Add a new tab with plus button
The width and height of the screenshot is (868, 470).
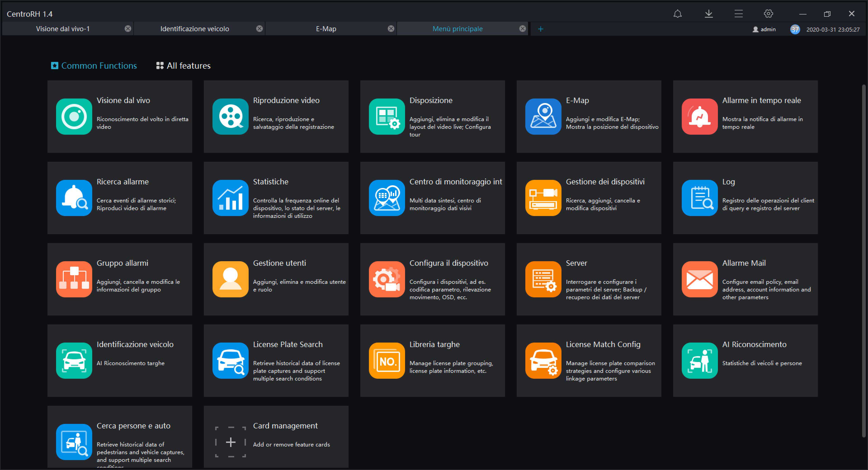pos(540,29)
